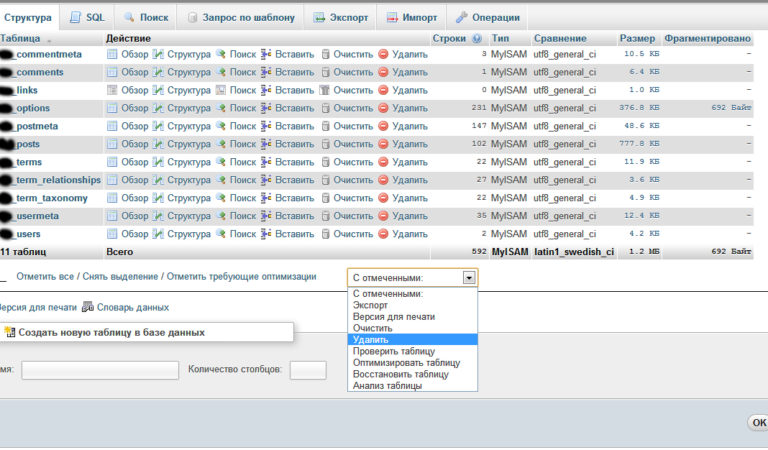Go to the Импорт tab
The height and width of the screenshot is (450, 768).
(x=411, y=17)
